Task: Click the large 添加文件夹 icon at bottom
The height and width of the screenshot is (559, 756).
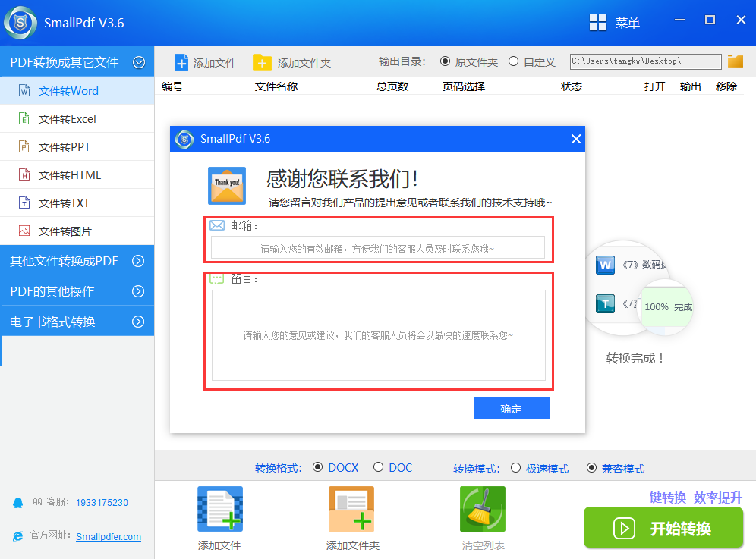Action: pos(351,509)
